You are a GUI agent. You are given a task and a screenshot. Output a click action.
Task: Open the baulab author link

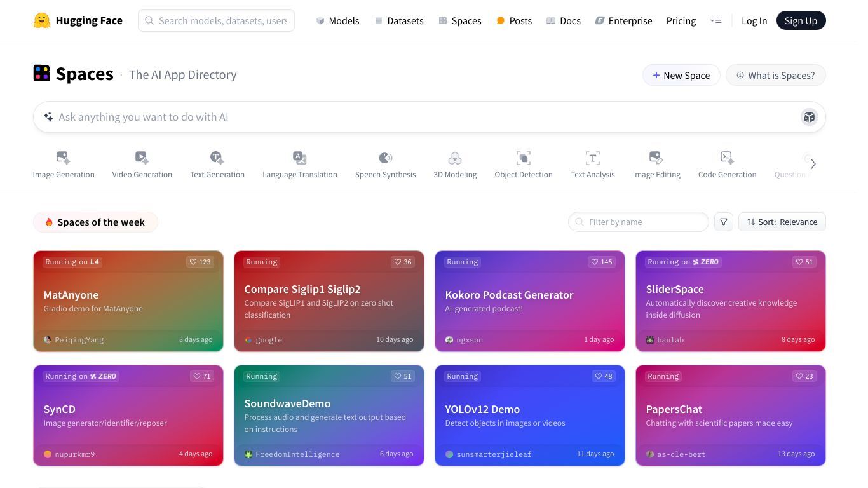[x=670, y=340]
